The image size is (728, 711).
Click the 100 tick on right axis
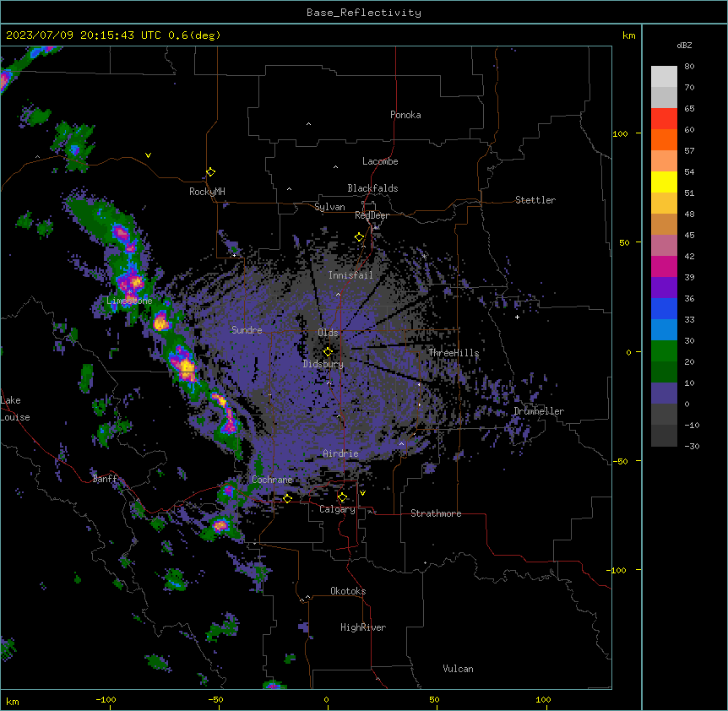tap(620, 133)
